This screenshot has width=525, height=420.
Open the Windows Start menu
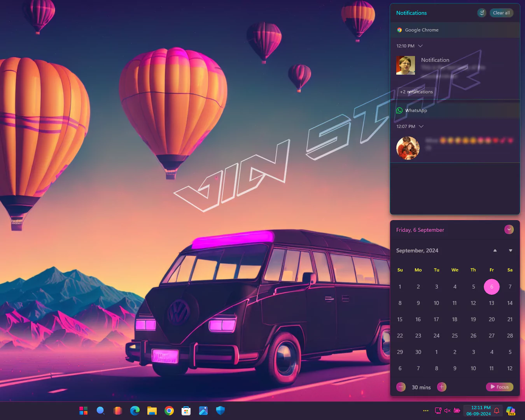pos(83,411)
